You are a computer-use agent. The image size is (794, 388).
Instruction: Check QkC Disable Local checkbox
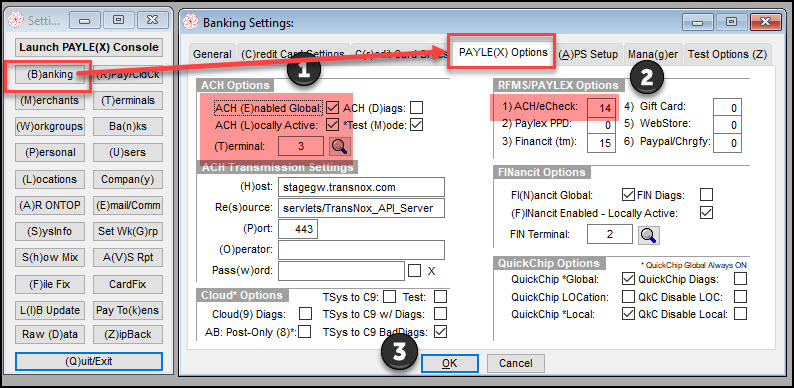point(740,314)
